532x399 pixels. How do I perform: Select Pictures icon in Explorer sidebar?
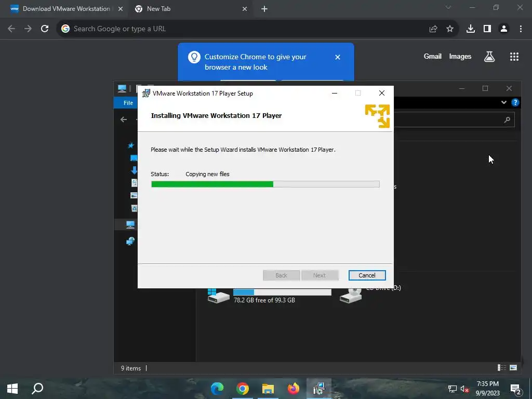coord(134,195)
